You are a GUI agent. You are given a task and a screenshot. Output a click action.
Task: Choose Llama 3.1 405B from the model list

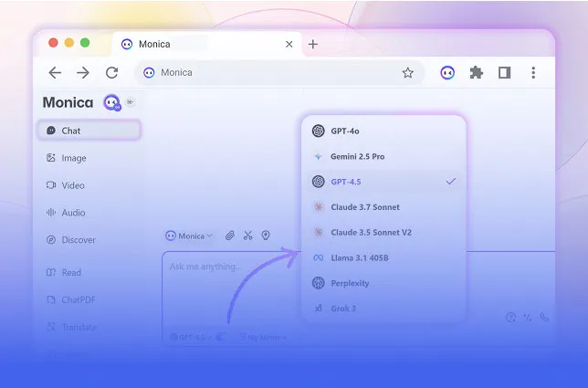pyautogui.click(x=383, y=258)
